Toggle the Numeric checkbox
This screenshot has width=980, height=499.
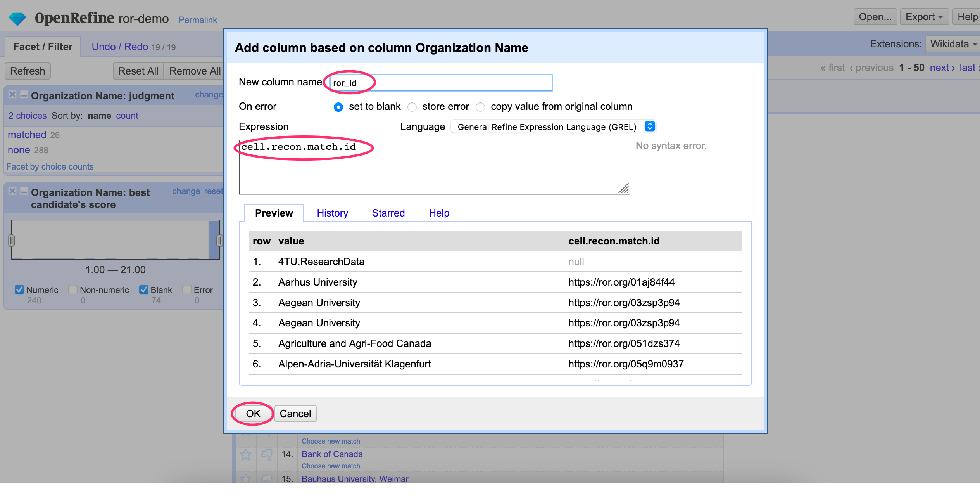(x=19, y=290)
